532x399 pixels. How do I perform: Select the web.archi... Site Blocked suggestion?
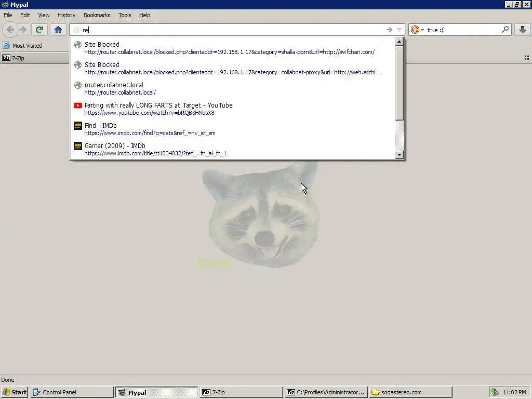point(233,68)
